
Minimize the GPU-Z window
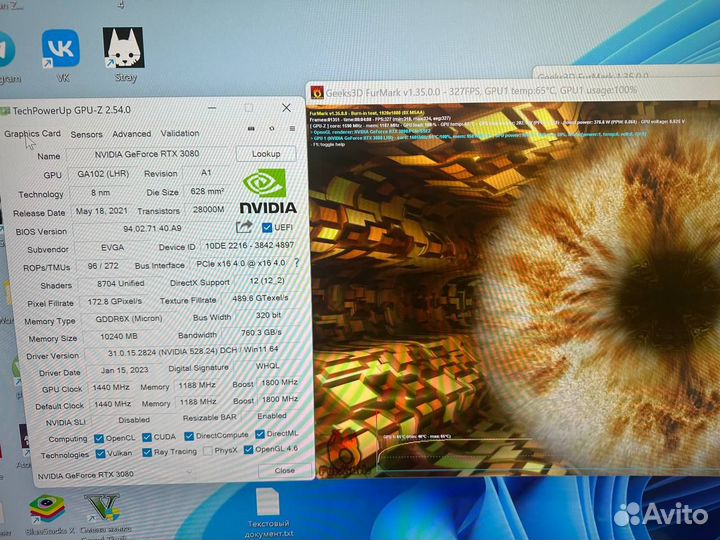point(212,108)
